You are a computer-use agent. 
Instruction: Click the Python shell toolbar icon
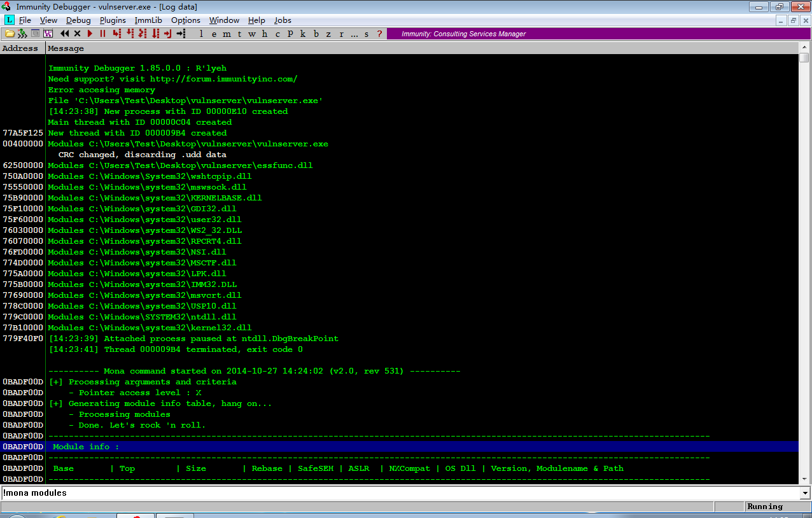(x=36, y=34)
